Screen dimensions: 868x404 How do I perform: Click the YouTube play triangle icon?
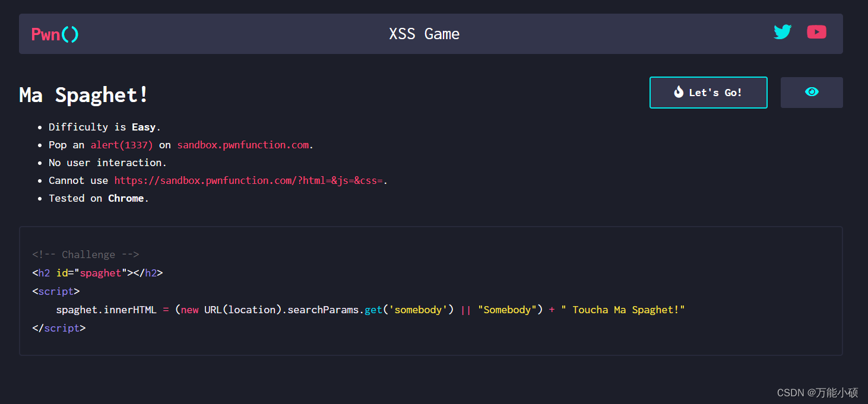click(x=816, y=32)
